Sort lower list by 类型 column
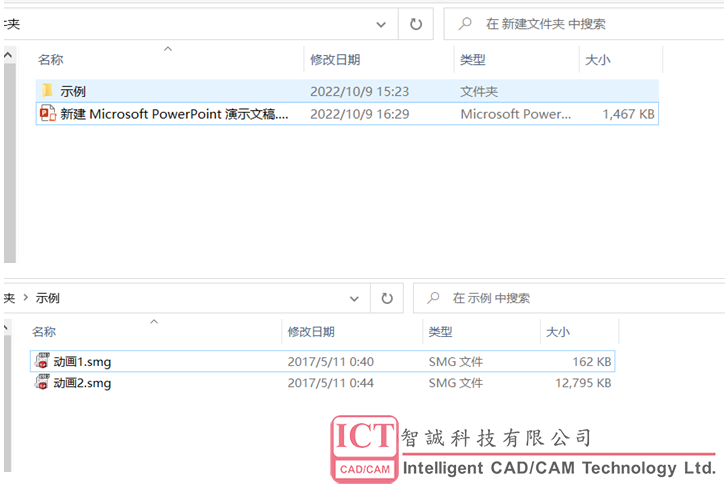 pyautogui.click(x=440, y=331)
